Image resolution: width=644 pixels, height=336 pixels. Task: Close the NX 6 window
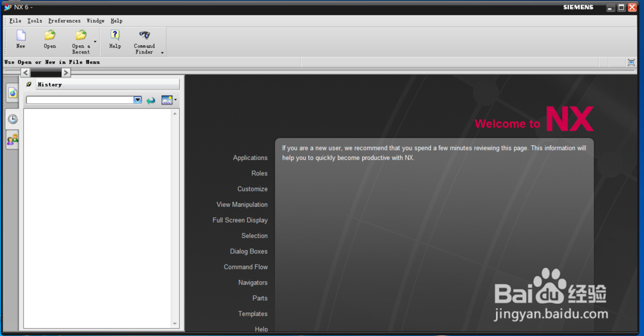point(632,7)
